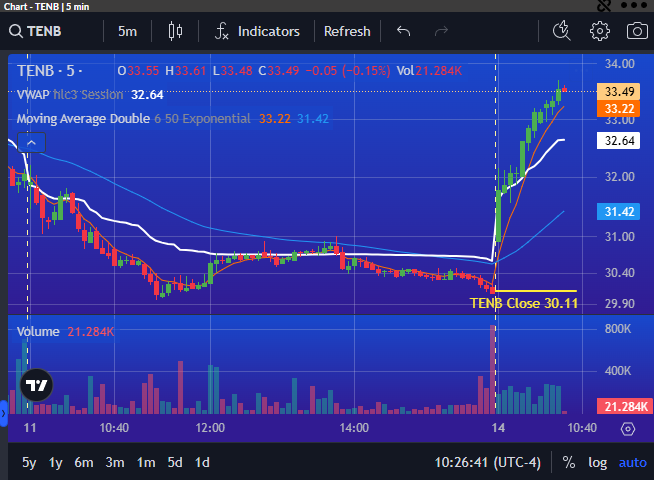Set the range to 1d

click(x=202, y=462)
